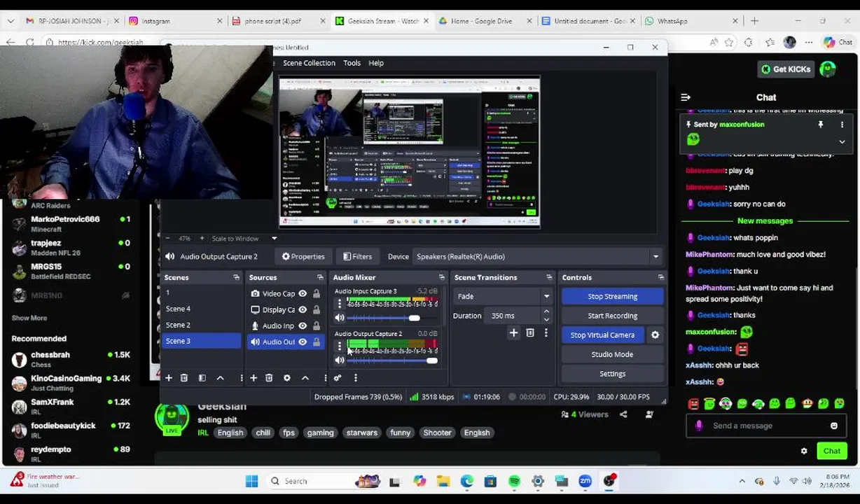Viewport: 860px width, 504px height.
Task: Open transition properties three-dot menu
Action: [x=546, y=333]
